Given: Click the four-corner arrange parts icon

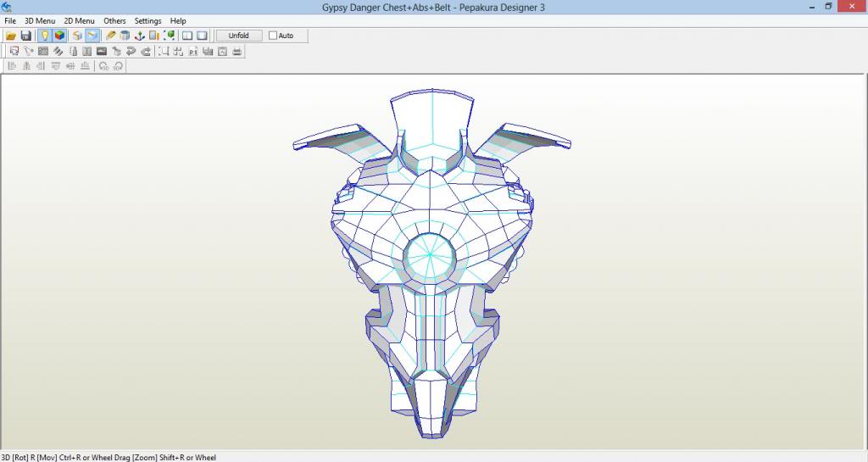Looking at the screenshot, I should click(178, 52).
